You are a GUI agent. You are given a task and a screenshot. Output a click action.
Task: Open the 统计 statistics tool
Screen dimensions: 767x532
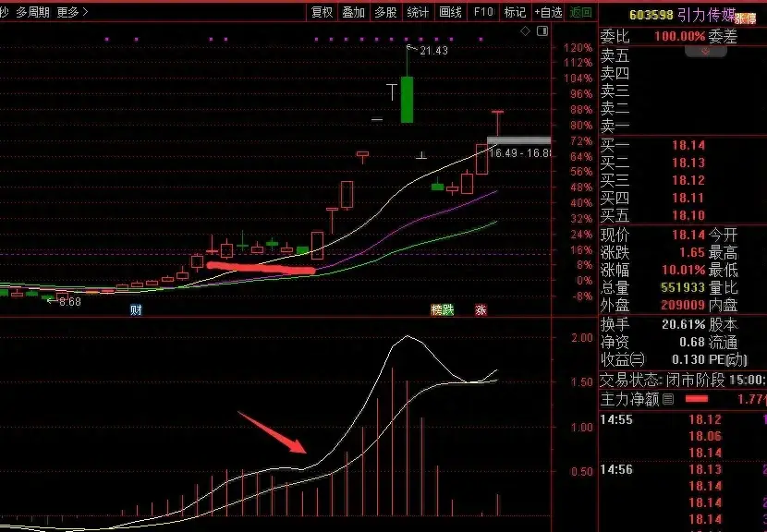click(x=418, y=12)
